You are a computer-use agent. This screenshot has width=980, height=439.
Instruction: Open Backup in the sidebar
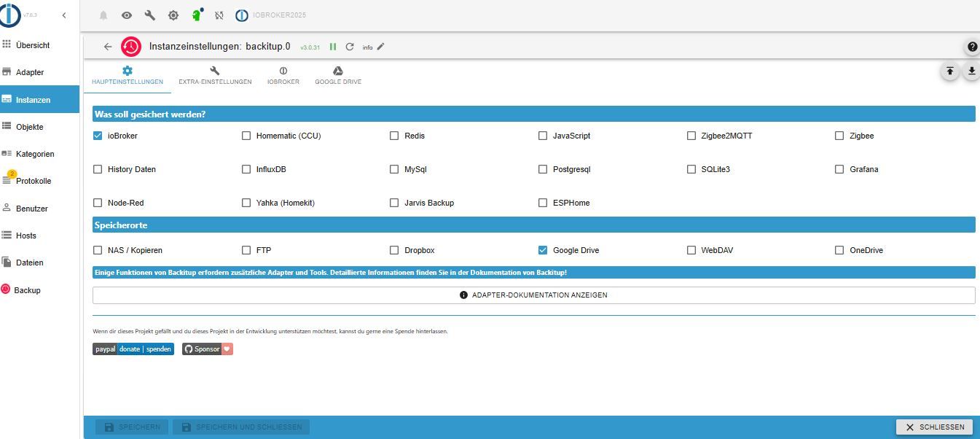pos(40,290)
